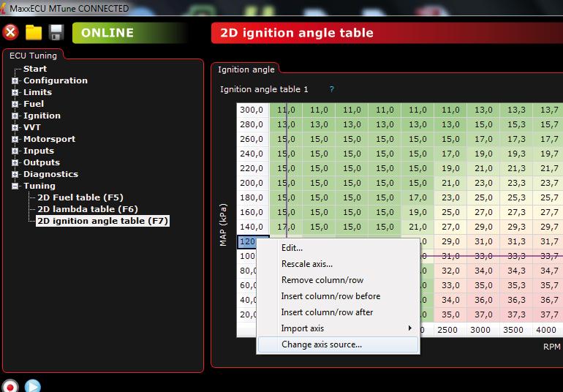Click the 260,0 MAP axis cell
The image size is (563, 392).
tap(253, 139)
